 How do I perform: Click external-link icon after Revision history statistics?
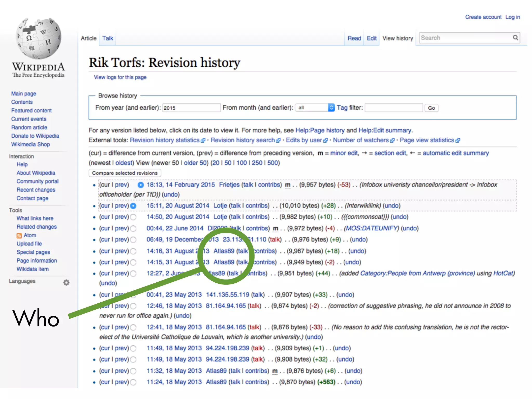(x=203, y=141)
